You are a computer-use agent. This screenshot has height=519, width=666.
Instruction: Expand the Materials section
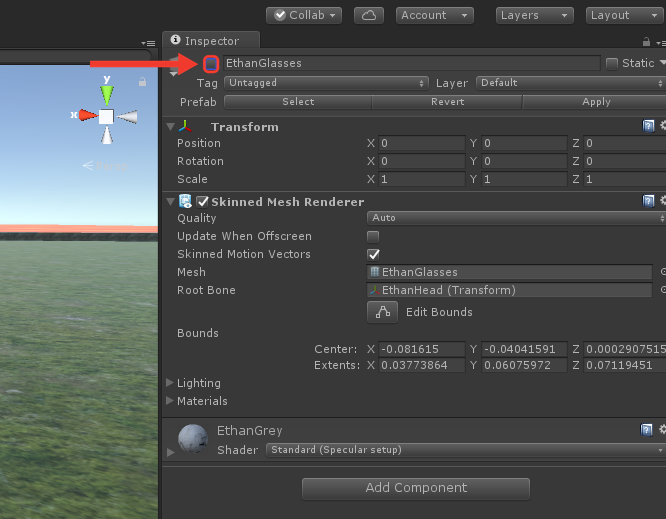point(170,401)
